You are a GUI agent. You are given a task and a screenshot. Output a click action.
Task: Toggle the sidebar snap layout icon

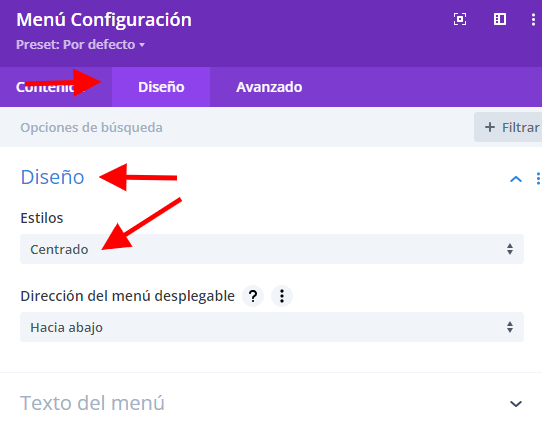[x=500, y=19]
